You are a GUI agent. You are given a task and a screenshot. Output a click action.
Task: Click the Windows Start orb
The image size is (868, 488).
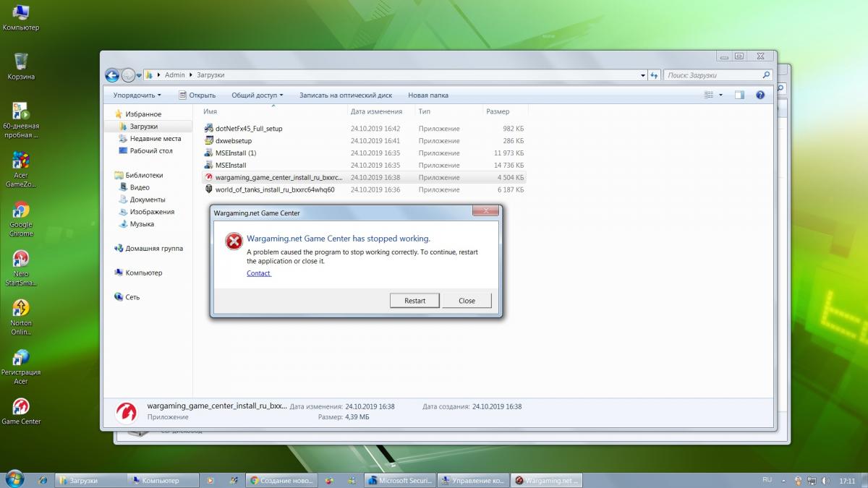(14, 479)
